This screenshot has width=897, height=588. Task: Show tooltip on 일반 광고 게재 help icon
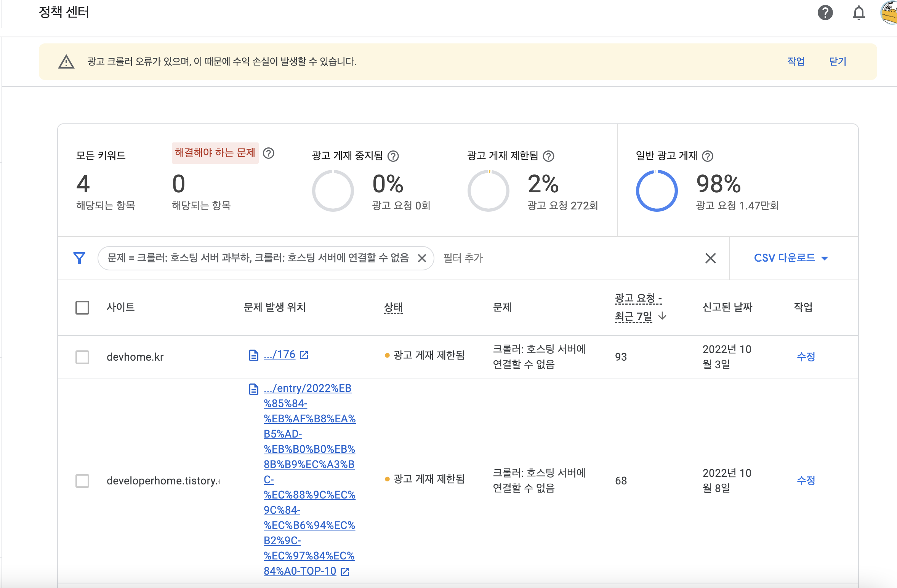click(708, 155)
